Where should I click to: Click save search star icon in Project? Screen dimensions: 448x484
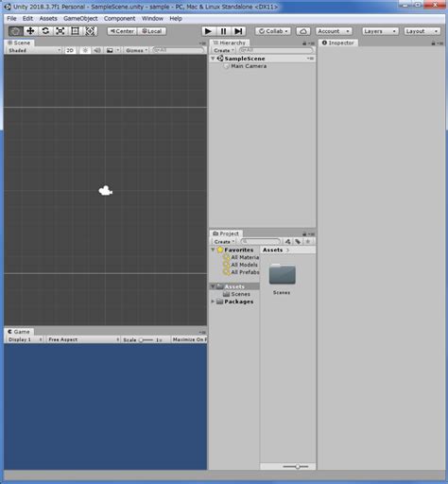pyautogui.click(x=308, y=242)
